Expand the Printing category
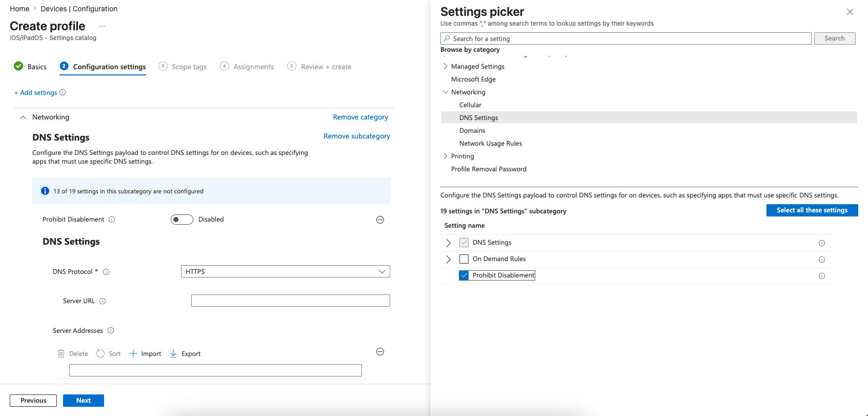Image resolution: width=868 pixels, height=416 pixels. (445, 156)
